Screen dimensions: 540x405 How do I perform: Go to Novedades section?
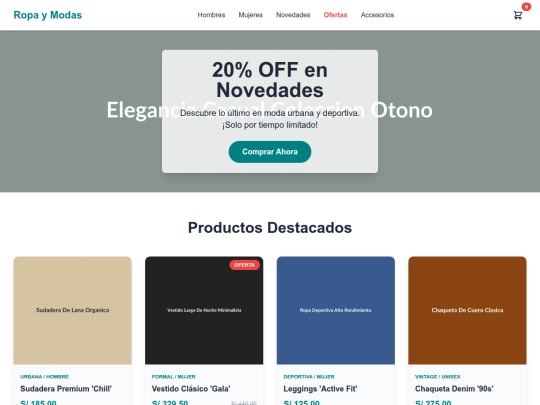293,15
